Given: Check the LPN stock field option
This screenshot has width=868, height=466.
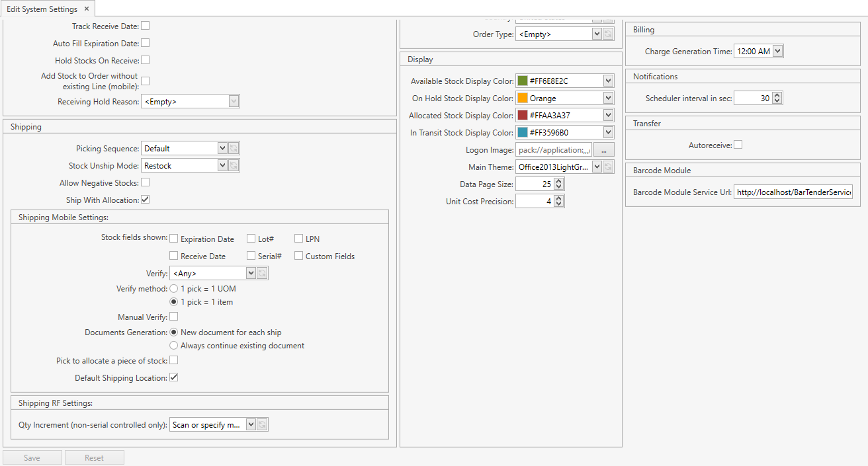Looking at the screenshot, I should pyautogui.click(x=298, y=238).
